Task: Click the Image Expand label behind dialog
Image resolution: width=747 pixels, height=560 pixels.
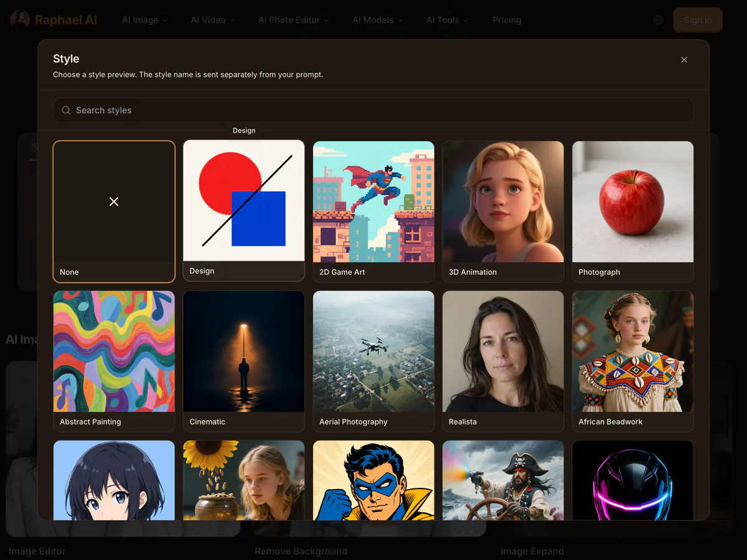Action: click(532, 551)
